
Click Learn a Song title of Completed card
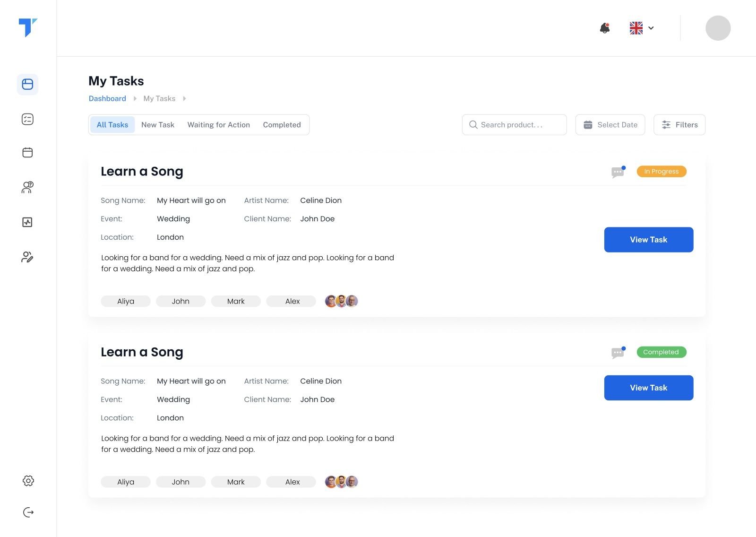coord(142,352)
